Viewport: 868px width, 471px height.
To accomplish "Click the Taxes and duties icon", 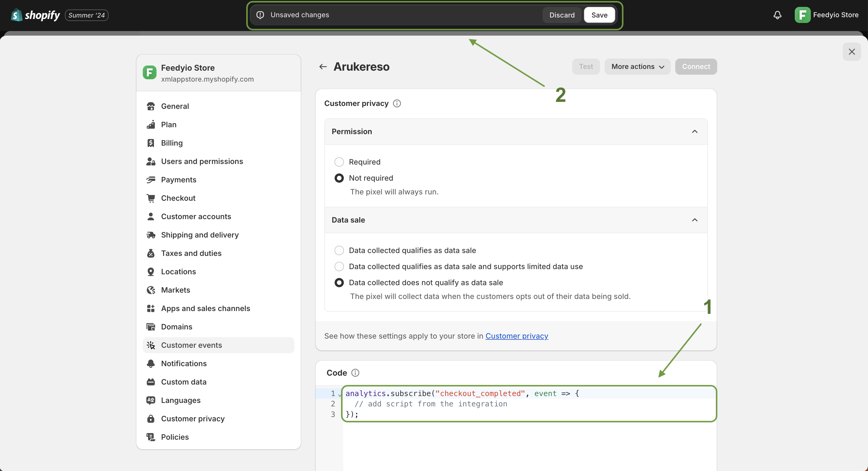I will pyautogui.click(x=151, y=253).
